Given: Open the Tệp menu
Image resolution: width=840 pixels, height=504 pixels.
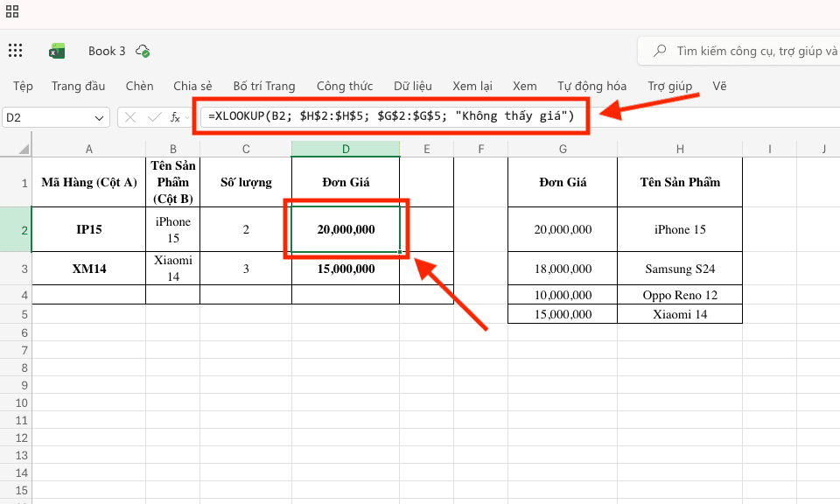Looking at the screenshot, I should pyautogui.click(x=23, y=87).
